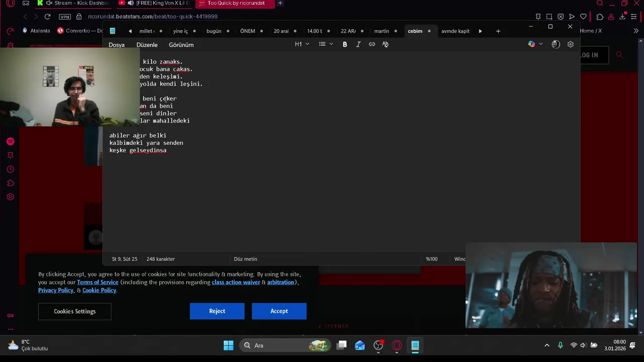The height and width of the screenshot is (362, 644).
Task: Expand the list style dropdown
Action: (x=326, y=44)
